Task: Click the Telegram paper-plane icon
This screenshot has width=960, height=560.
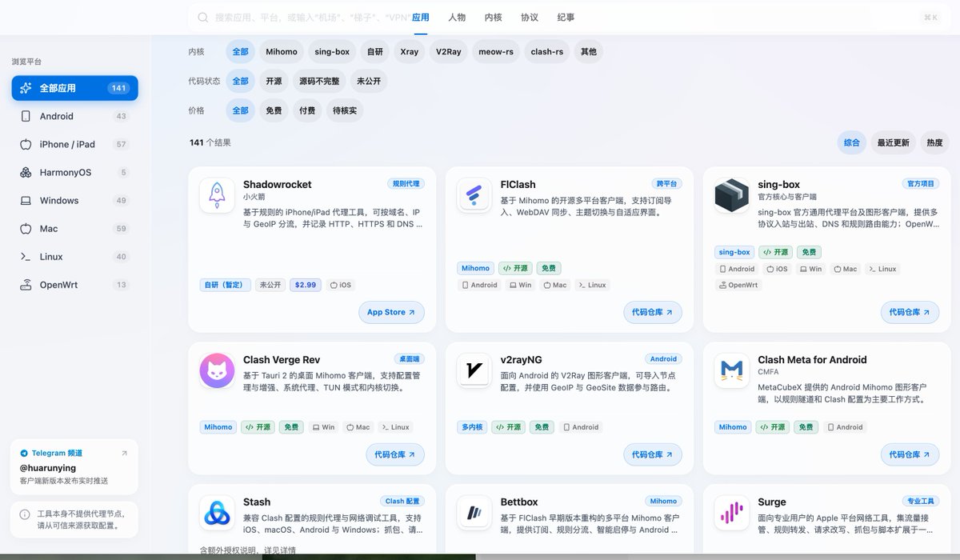Action: pyautogui.click(x=24, y=453)
